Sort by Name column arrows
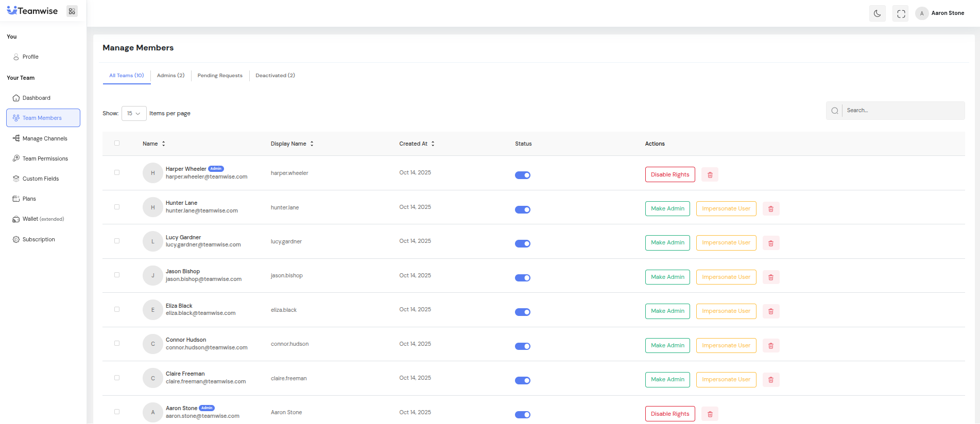 coord(163,144)
